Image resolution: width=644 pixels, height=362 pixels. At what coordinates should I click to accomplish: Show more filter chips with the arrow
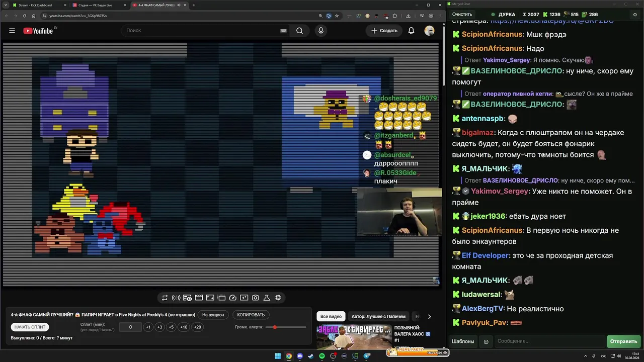(x=429, y=317)
